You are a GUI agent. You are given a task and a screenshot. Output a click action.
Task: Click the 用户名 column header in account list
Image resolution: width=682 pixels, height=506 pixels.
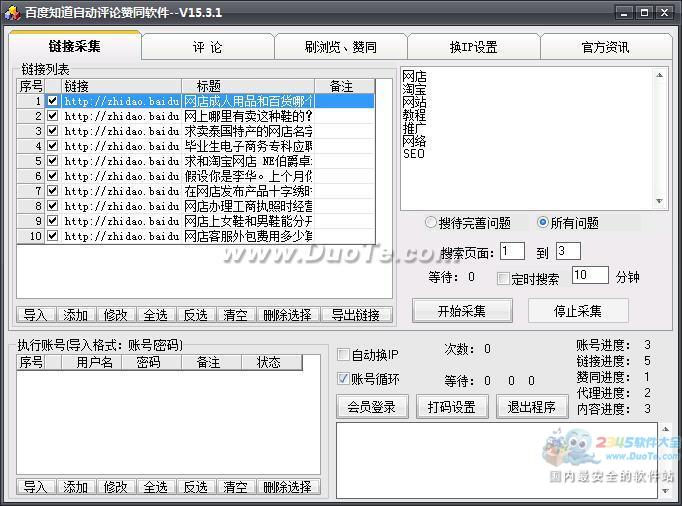[x=92, y=362]
